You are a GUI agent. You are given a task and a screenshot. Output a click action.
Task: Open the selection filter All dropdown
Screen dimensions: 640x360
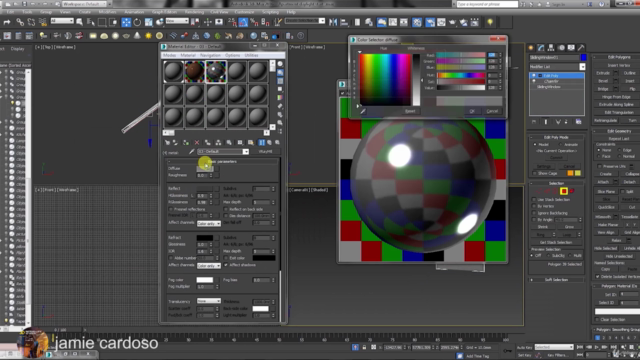62,21
